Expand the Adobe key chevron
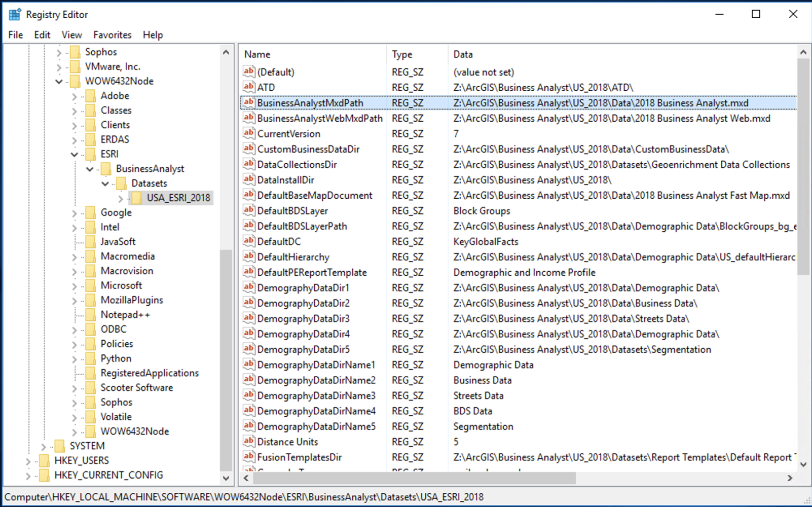 [75, 96]
